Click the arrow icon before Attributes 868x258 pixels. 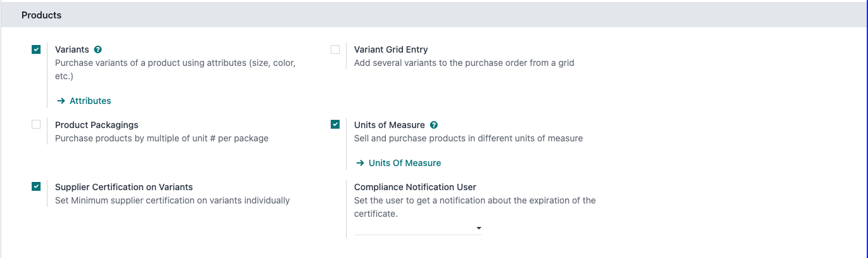(x=61, y=101)
